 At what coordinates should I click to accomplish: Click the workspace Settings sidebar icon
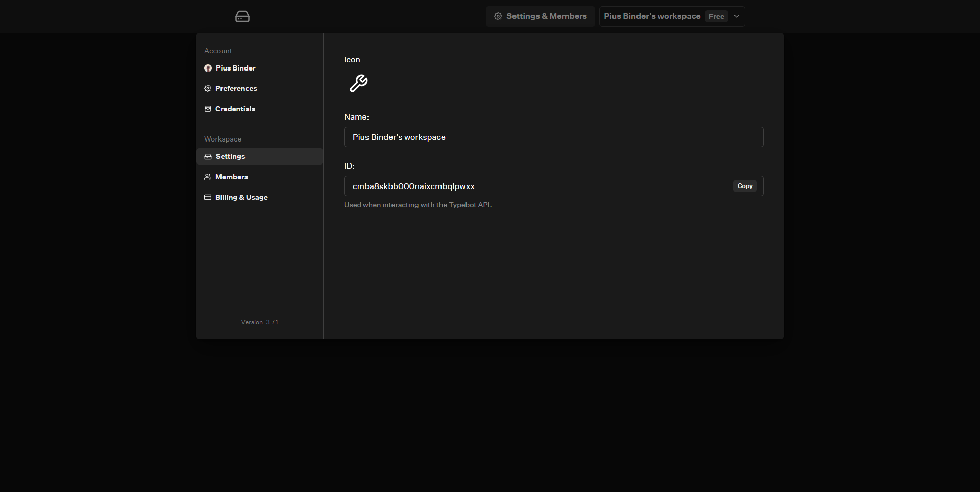click(x=208, y=156)
